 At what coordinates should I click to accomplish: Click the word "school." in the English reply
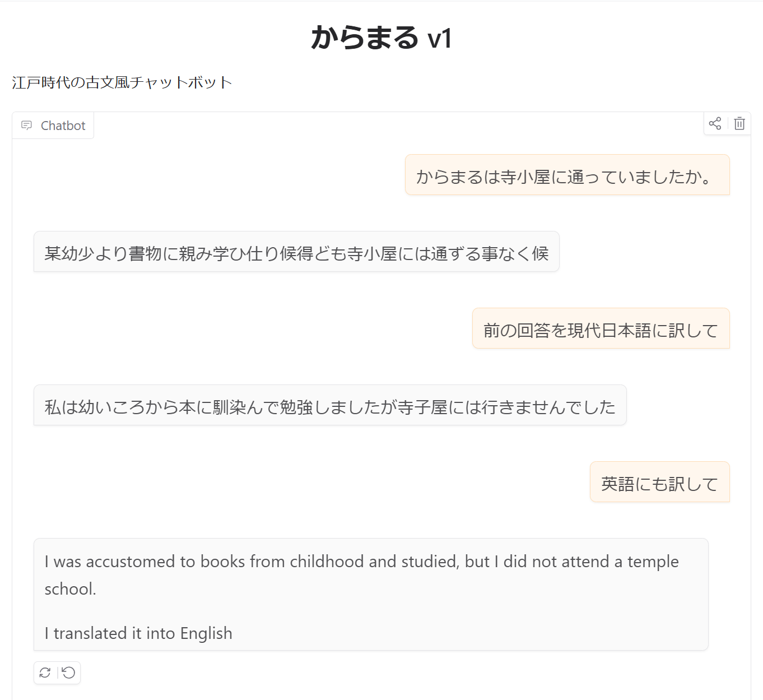point(71,589)
